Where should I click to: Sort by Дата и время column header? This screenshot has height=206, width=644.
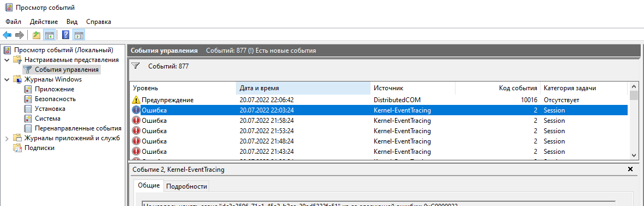303,88
